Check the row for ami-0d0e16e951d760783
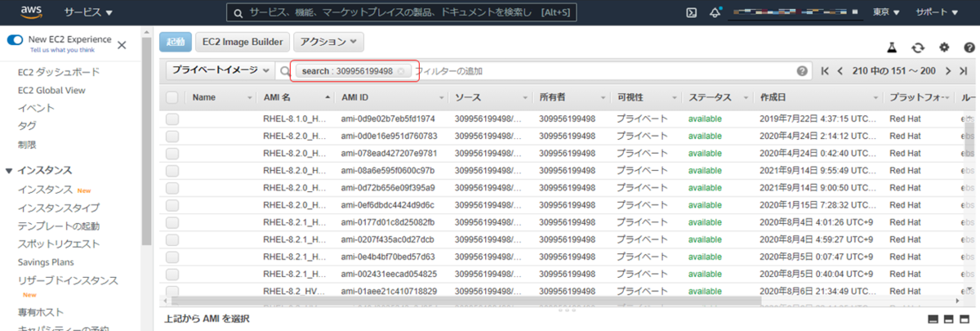The width and height of the screenshot is (980, 331). coord(171,136)
